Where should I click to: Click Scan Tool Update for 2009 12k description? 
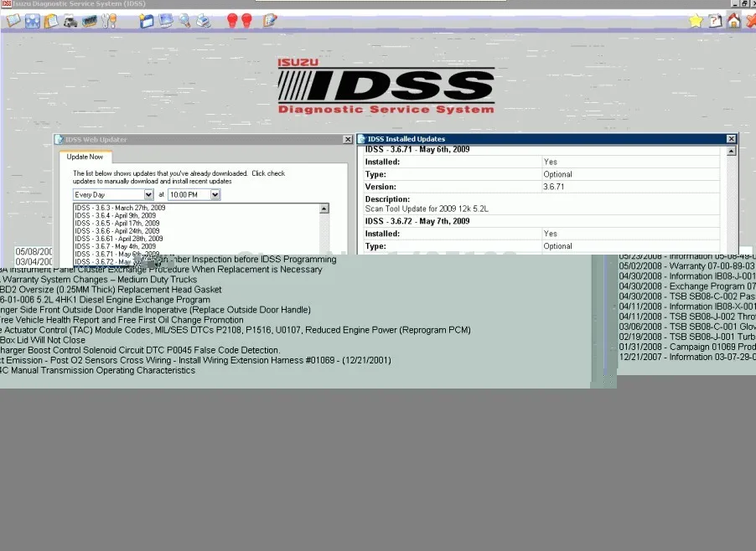click(x=427, y=209)
